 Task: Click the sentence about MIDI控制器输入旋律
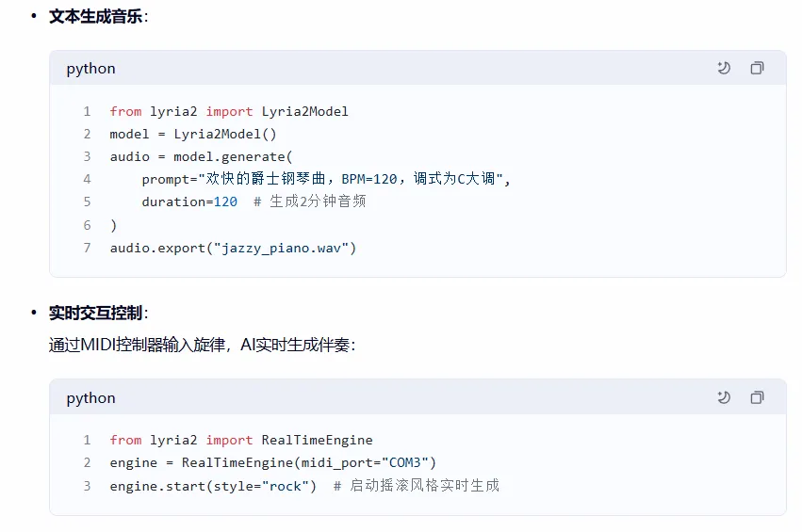pos(202,345)
